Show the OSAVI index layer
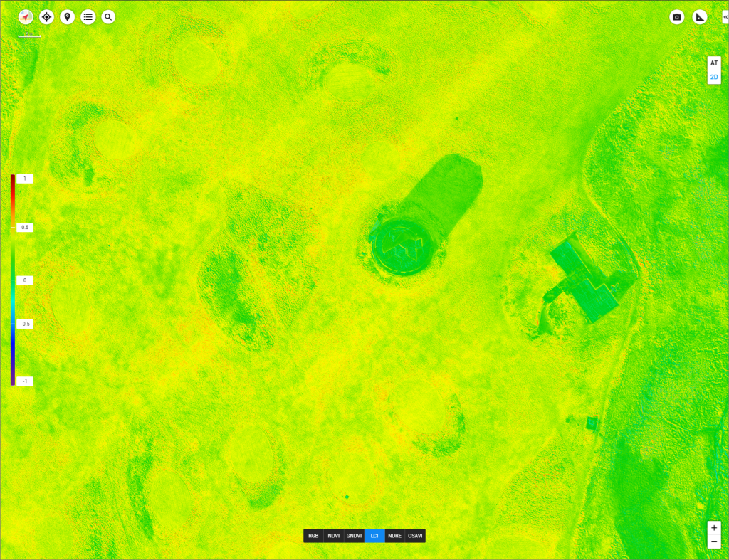The width and height of the screenshot is (729, 560). (415, 536)
